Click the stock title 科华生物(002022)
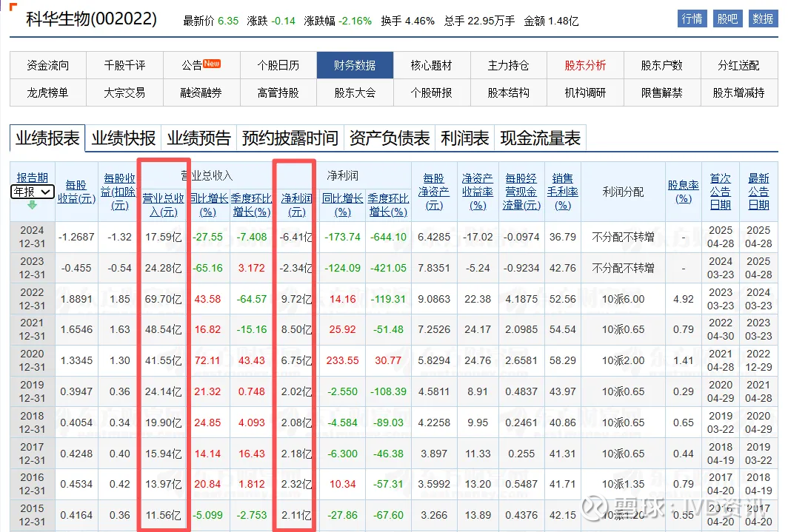Screen dimensions: 788x532 tap(91, 19)
